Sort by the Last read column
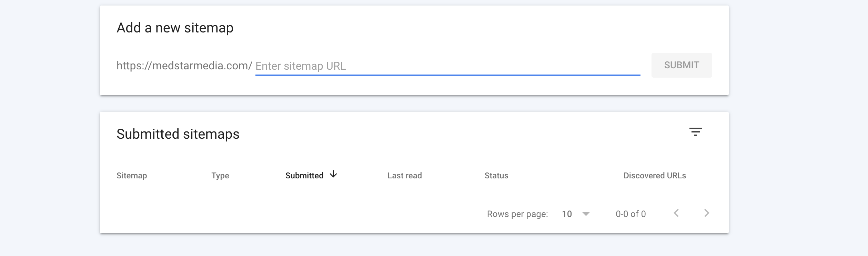This screenshot has height=256, width=868. (405, 176)
